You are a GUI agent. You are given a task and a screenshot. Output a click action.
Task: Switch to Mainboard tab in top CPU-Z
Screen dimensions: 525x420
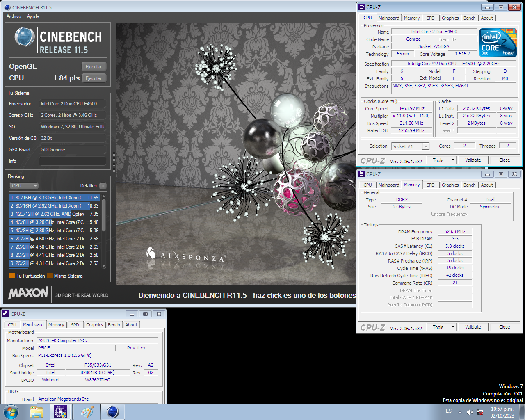tap(389, 18)
